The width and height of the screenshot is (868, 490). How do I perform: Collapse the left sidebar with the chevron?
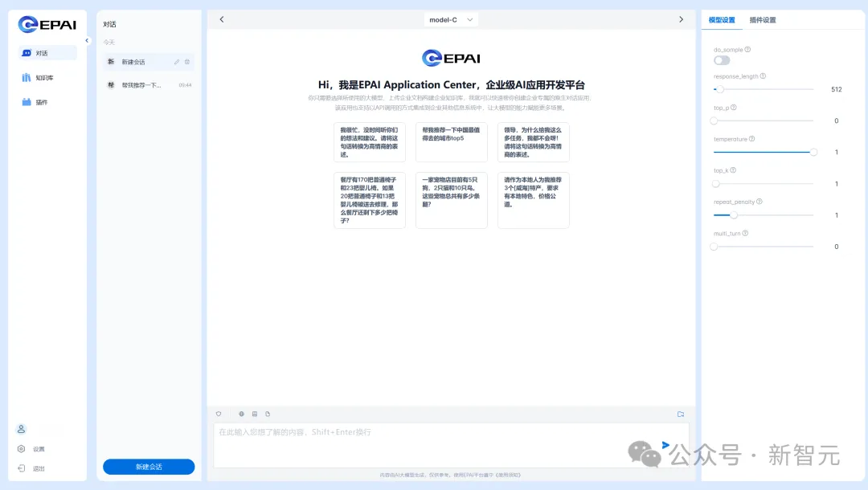(x=87, y=40)
